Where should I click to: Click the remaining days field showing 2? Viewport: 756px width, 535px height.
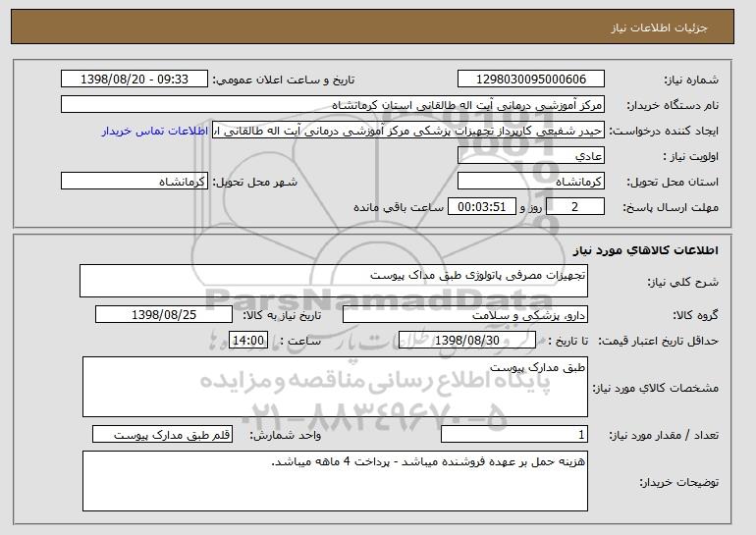click(x=575, y=207)
